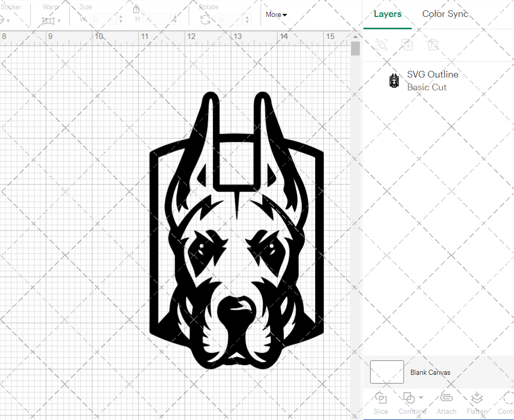Click the Duplicate layer icon
Image resolution: width=514 pixels, height=420 pixels.
click(408, 45)
